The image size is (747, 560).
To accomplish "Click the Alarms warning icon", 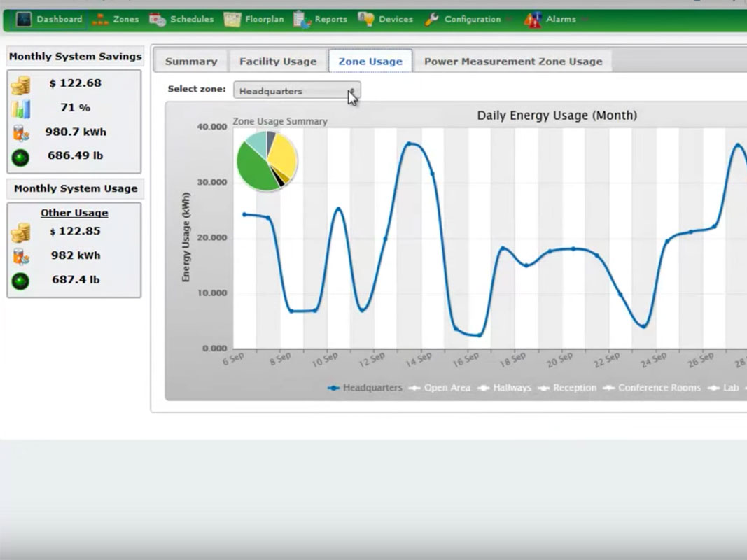I will point(533,20).
